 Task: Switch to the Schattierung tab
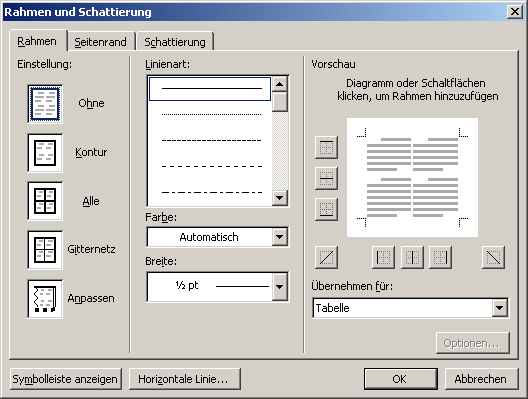point(175,42)
